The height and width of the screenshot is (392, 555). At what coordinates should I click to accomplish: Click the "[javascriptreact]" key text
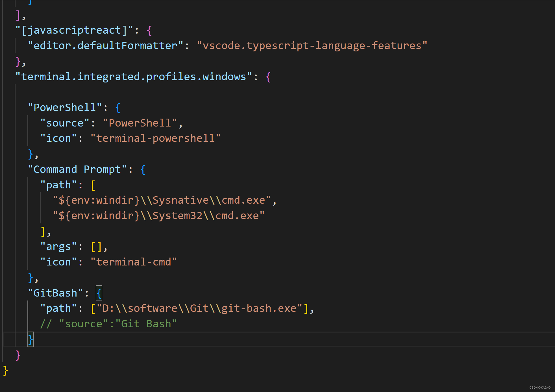click(x=74, y=30)
